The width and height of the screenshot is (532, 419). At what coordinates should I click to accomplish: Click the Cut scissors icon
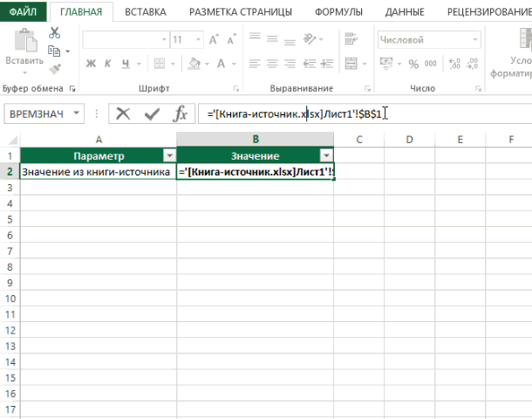tap(54, 33)
